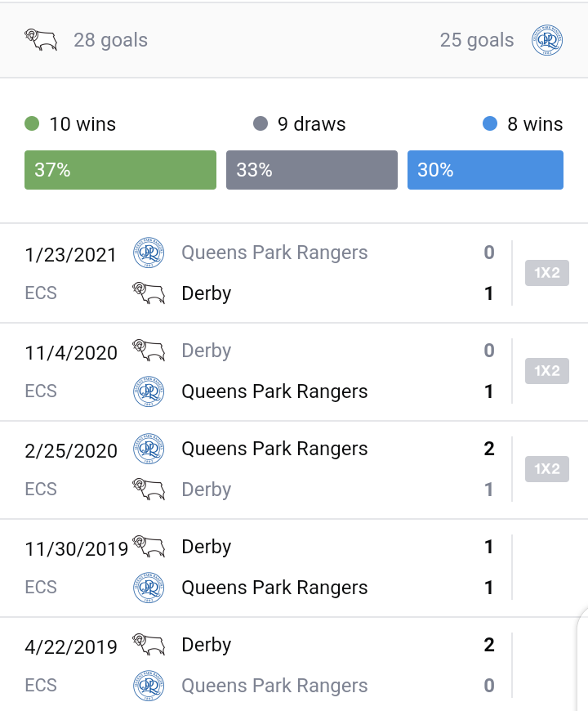Viewport: 588px width, 711px height.
Task: Click QPR crest in the 4/22/2019 match
Action: 149,685
